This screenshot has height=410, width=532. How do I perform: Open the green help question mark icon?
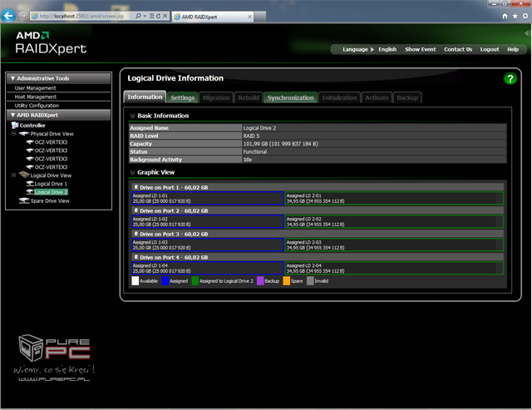[x=510, y=78]
